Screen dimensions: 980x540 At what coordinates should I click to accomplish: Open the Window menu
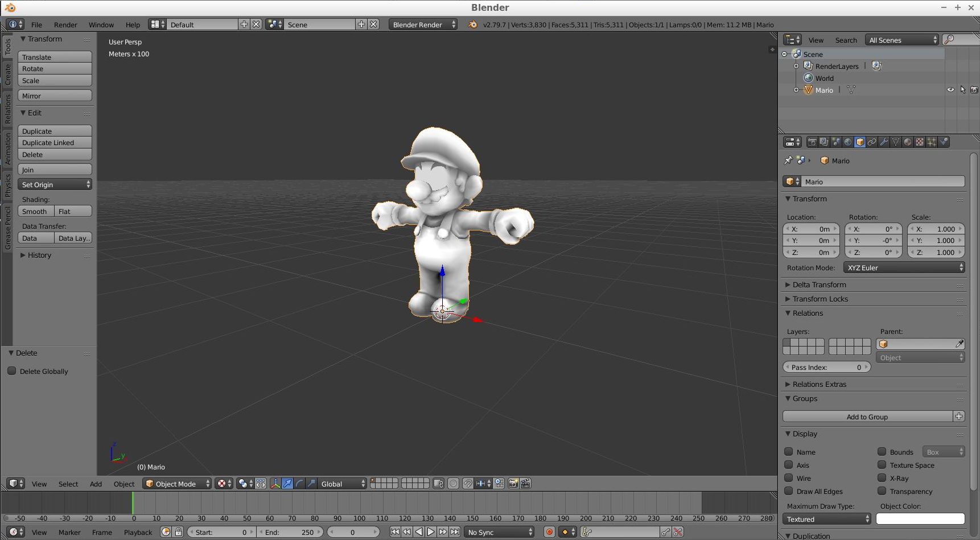[x=101, y=24]
